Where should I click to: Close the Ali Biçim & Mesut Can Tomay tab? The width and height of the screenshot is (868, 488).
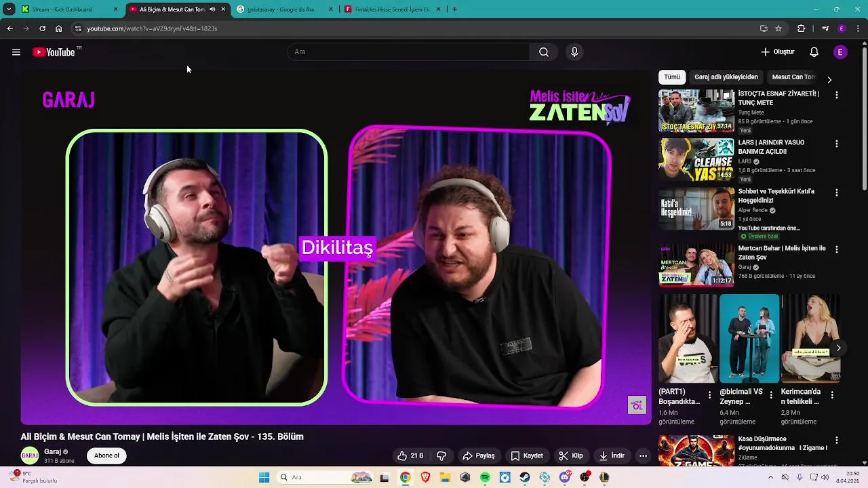point(223,9)
